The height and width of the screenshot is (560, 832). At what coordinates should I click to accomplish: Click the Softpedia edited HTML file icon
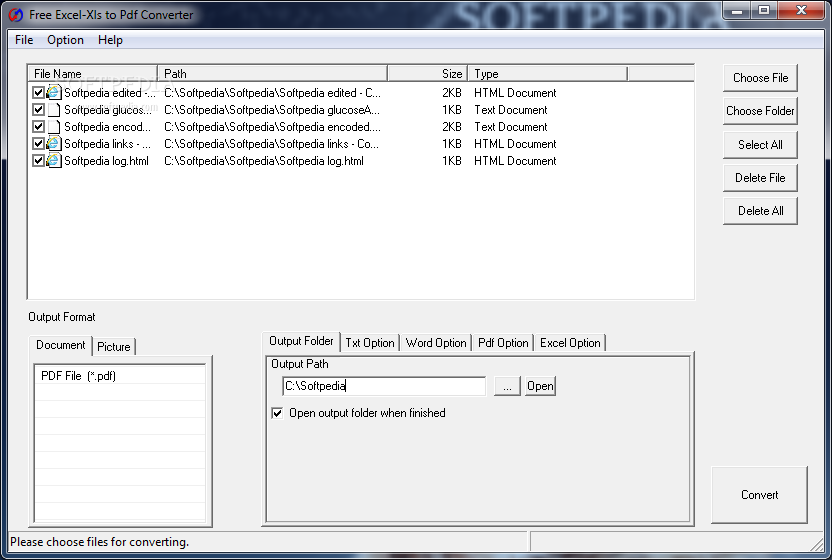click(x=54, y=93)
